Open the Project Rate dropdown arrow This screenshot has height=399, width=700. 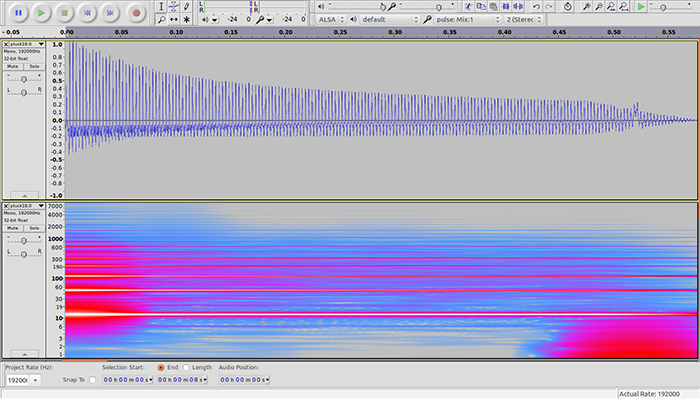[35, 380]
